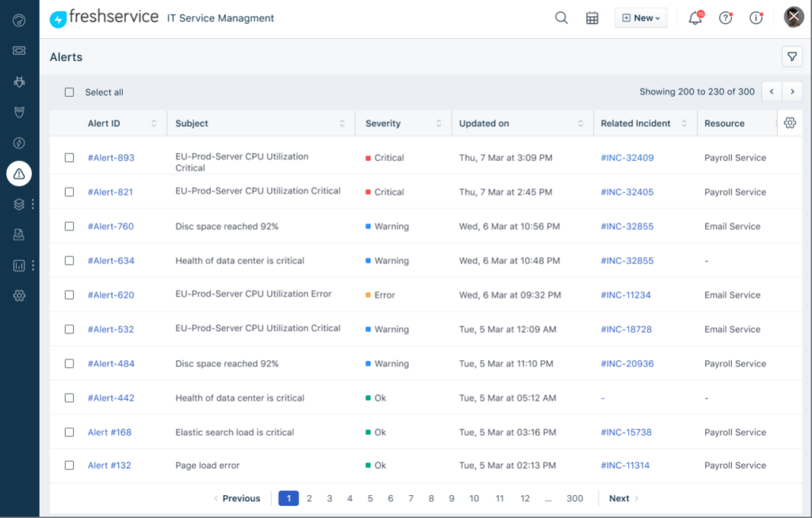Tick the checkbox next to Alert-760

pos(69,226)
